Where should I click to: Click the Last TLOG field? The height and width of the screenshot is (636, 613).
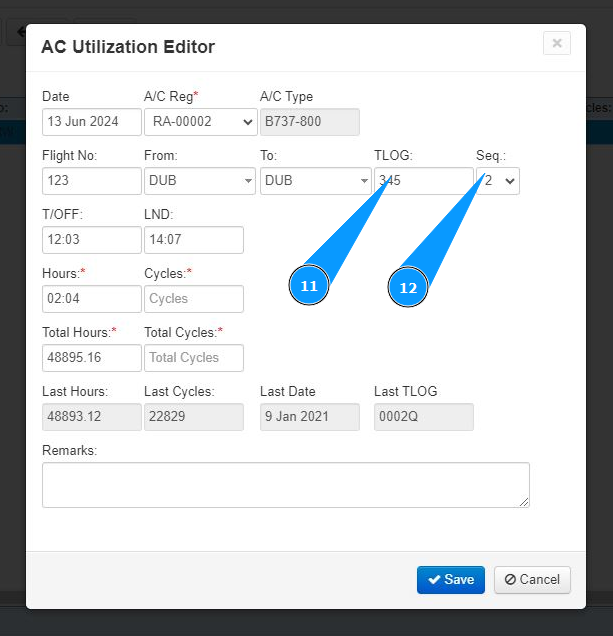coord(423,417)
